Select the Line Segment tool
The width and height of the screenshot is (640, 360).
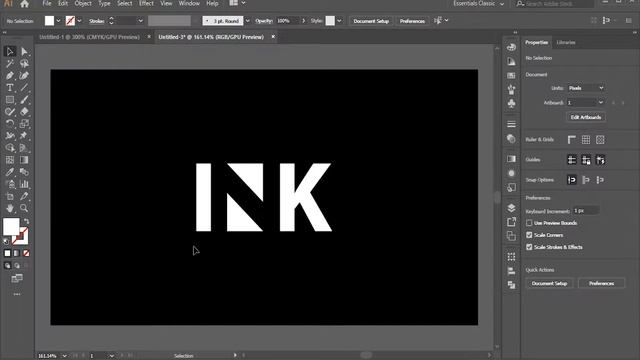tap(24, 87)
